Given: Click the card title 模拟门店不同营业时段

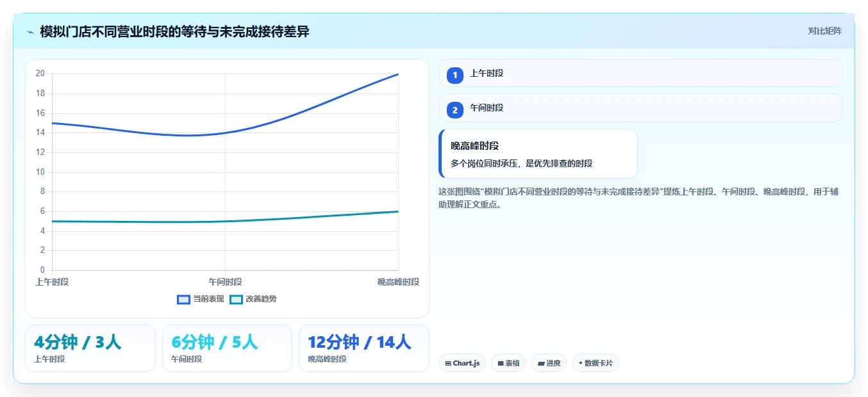Looking at the screenshot, I should [x=174, y=31].
